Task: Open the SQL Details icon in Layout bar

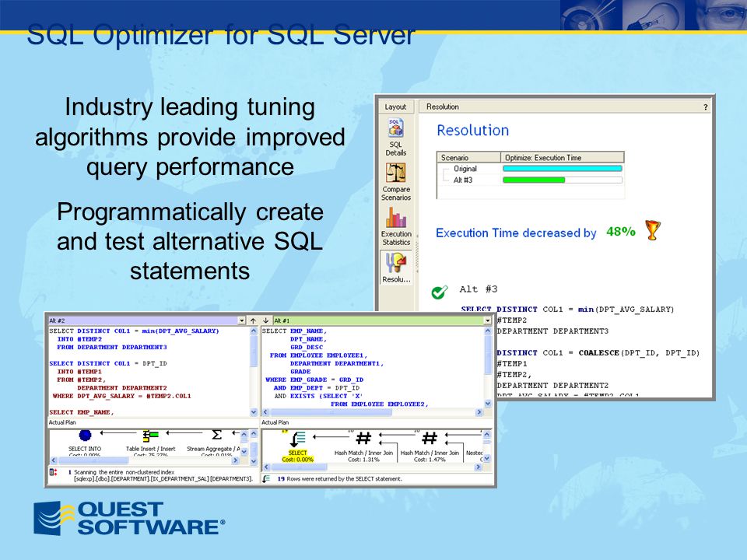Action: (395, 128)
